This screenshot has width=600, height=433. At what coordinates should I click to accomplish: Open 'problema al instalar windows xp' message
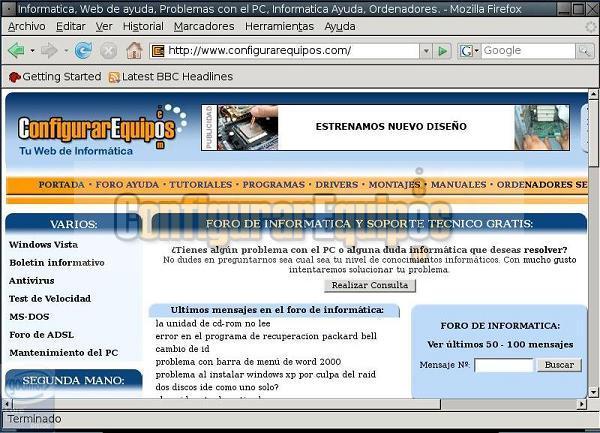point(266,374)
